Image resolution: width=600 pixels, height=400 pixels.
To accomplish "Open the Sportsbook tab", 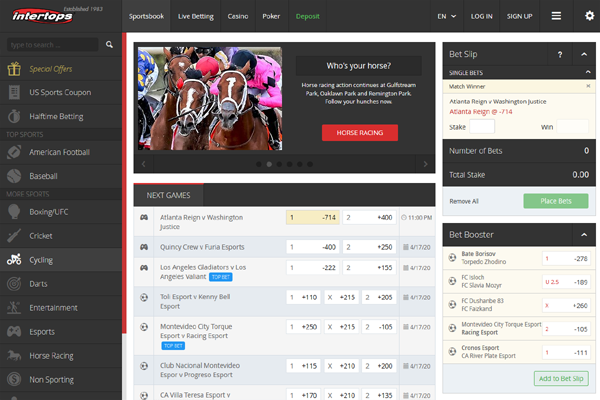I will point(146,16).
